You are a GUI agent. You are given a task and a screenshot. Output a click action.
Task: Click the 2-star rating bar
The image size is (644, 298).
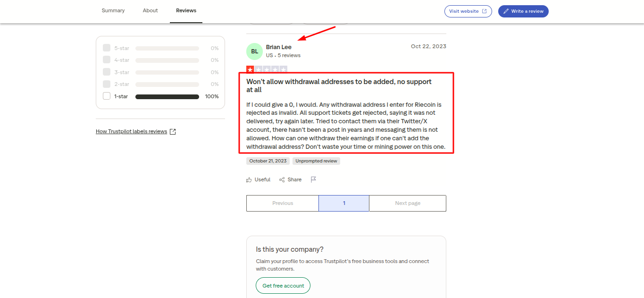click(x=167, y=85)
